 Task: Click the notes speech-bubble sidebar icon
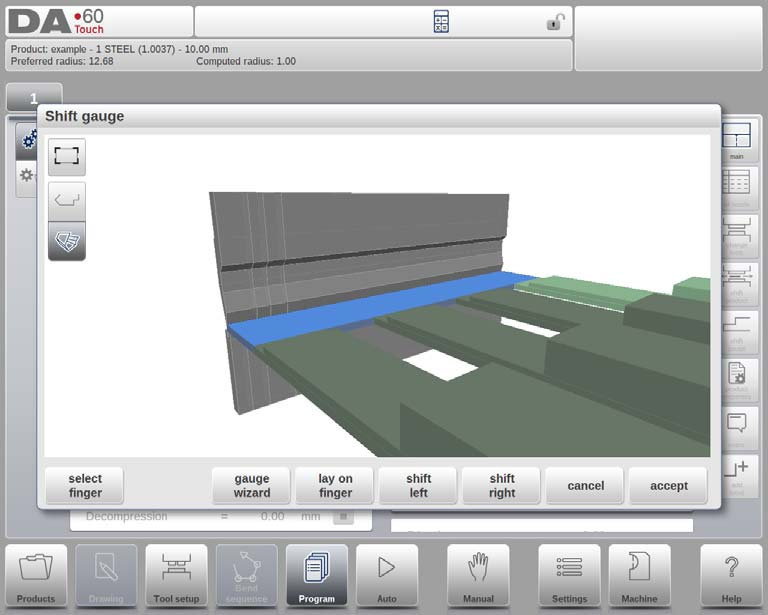(737, 429)
